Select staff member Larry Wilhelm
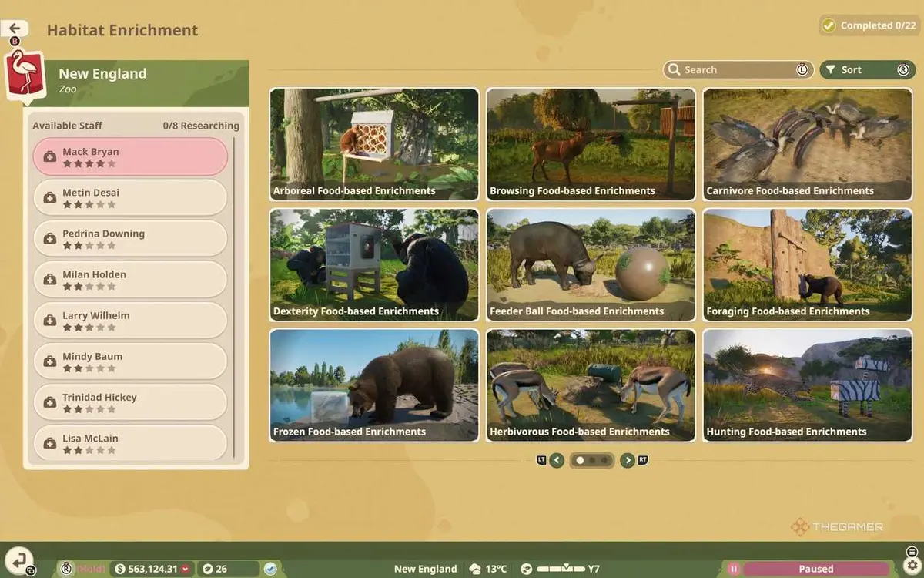 130,320
